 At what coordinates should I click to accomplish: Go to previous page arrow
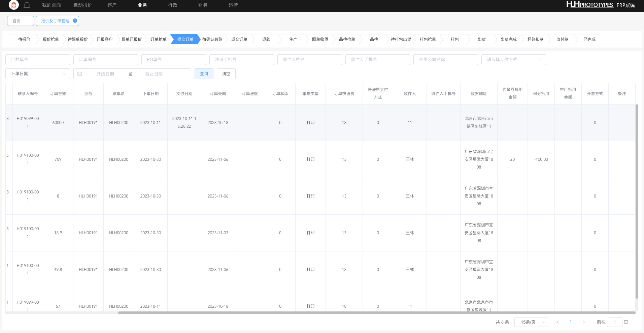coord(558,322)
